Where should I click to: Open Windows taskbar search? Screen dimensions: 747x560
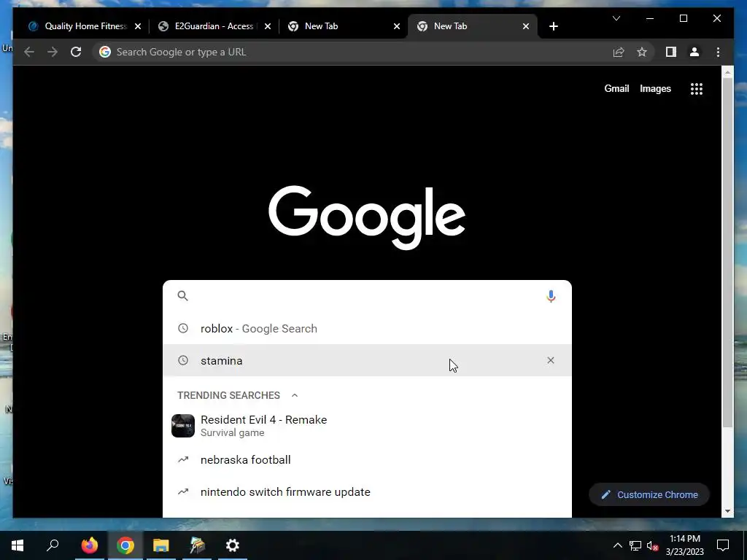(53, 545)
